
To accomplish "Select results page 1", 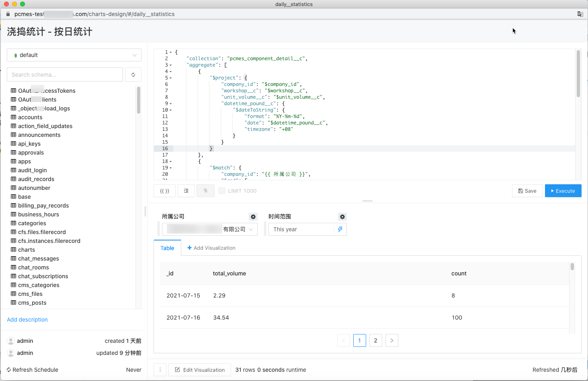I will click(x=359, y=340).
